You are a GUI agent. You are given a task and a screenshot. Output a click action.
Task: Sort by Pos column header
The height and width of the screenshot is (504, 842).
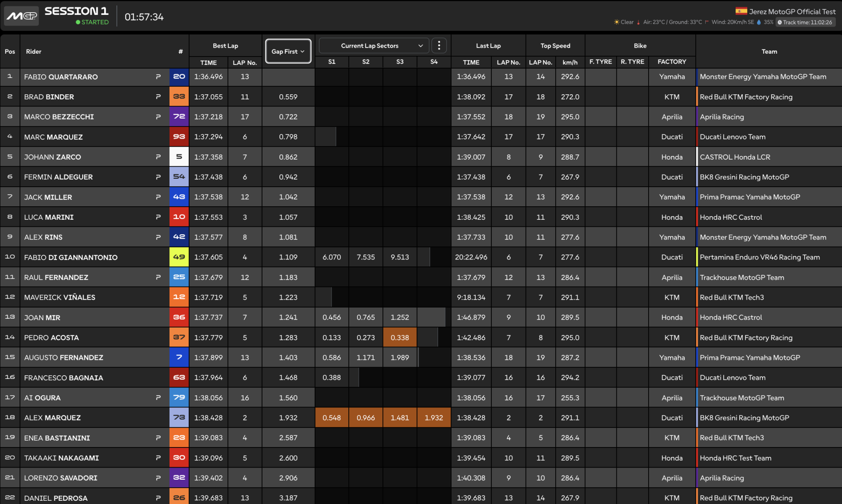coord(10,51)
